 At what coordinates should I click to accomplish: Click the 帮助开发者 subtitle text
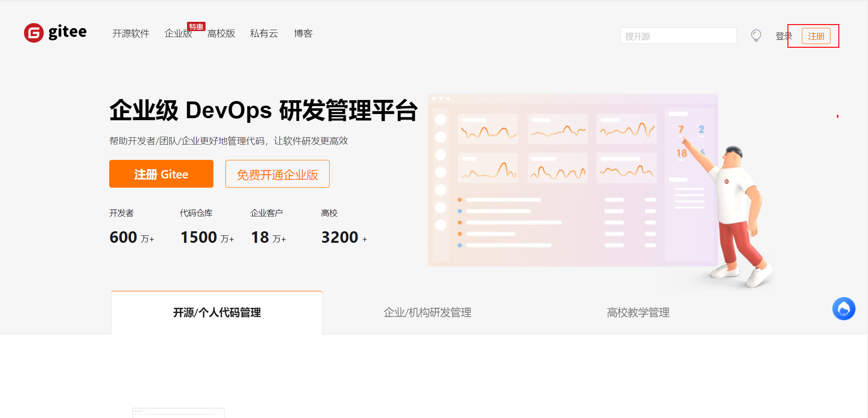(x=229, y=141)
